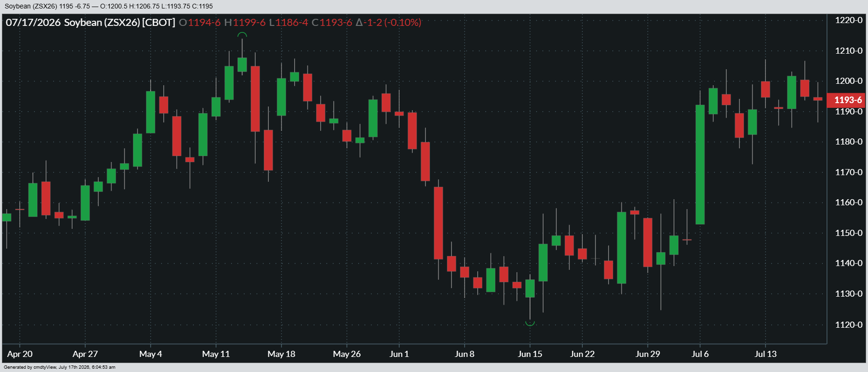Click the Jul 13 date label

765,354
